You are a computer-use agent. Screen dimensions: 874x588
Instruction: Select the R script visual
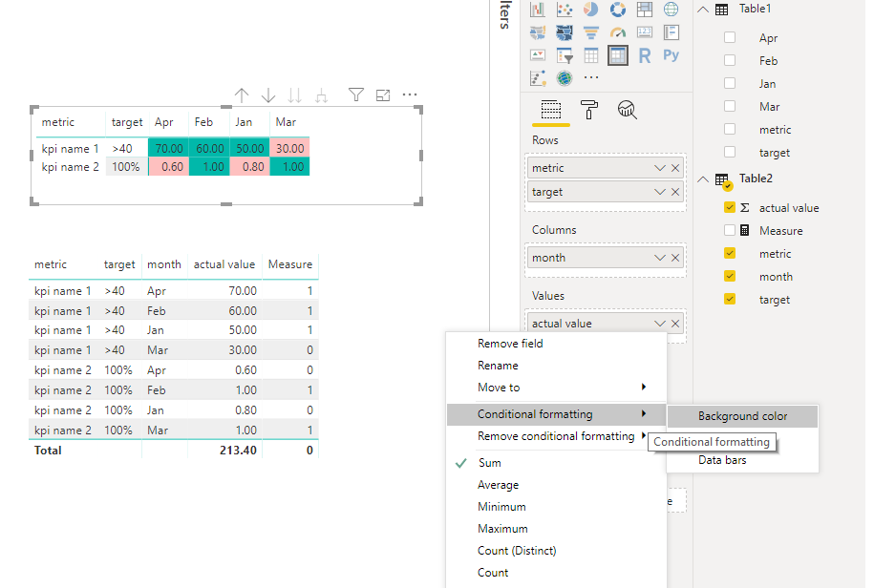(x=645, y=55)
